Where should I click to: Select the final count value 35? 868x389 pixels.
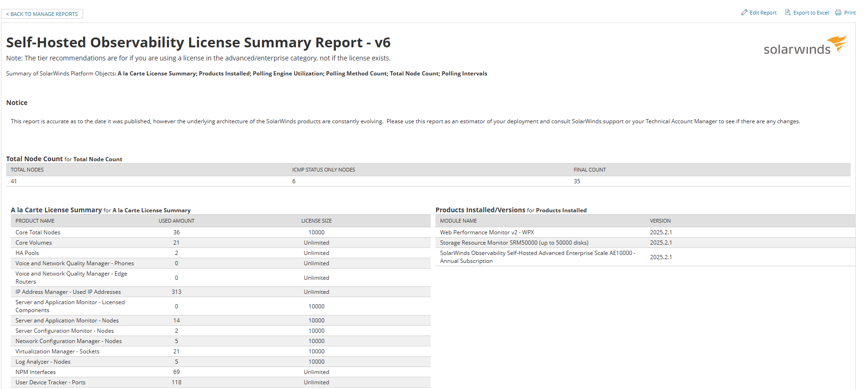(577, 181)
